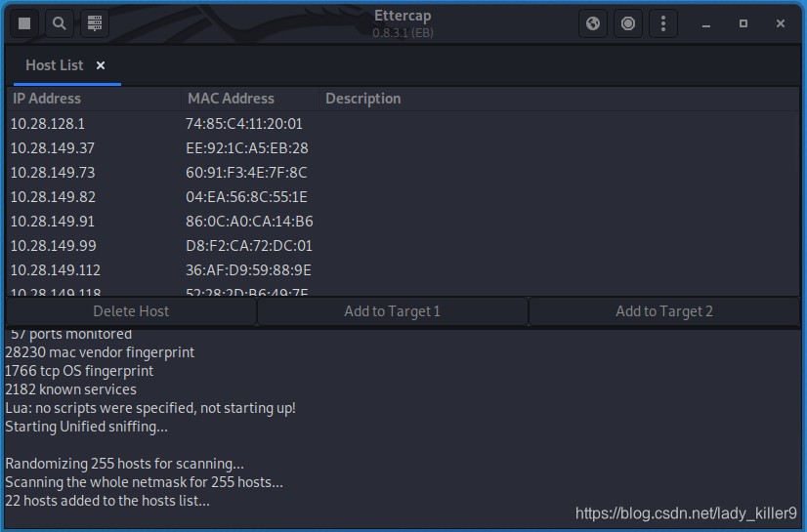Click log line 'Starting Unified sniffing...'
This screenshot has height=532, width=807.
pyautogui.click(x=86, y=427)
